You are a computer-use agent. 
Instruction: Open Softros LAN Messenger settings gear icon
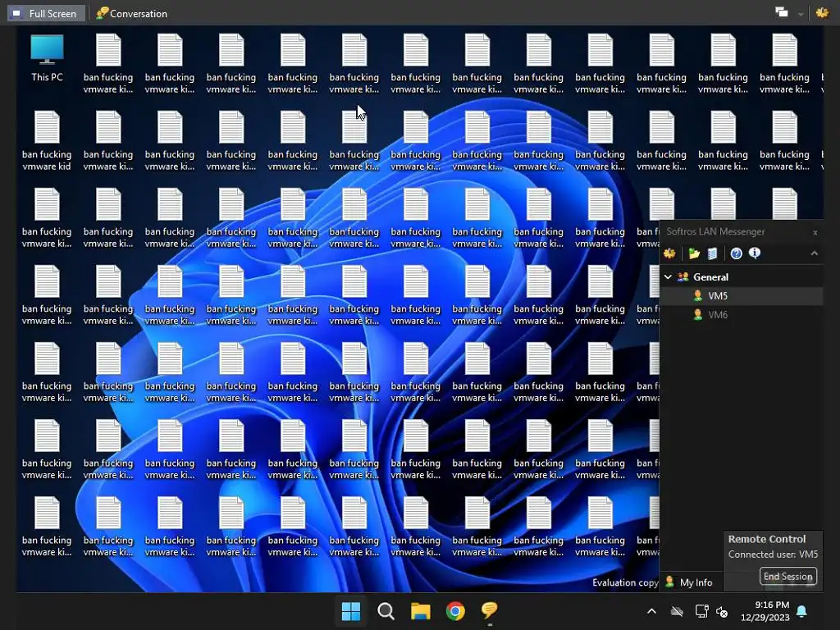point(669,253)
